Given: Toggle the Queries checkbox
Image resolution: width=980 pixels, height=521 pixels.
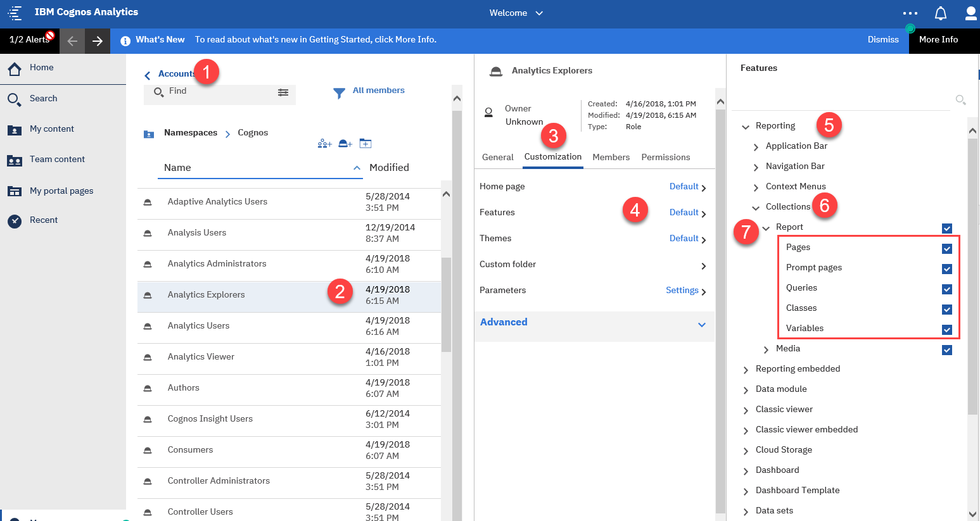Looking at the screenshot, I should (946, 289).
